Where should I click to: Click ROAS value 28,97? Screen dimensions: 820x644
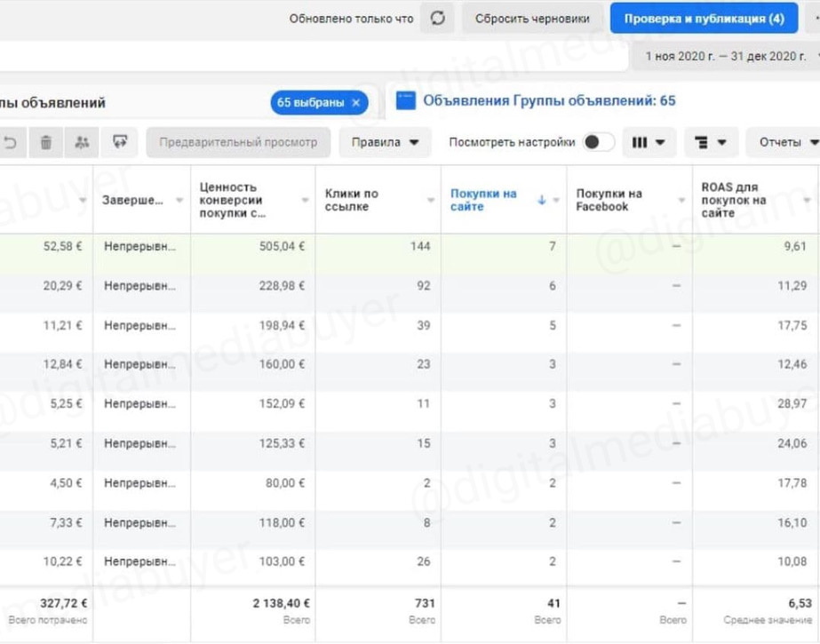click(792, 403)
